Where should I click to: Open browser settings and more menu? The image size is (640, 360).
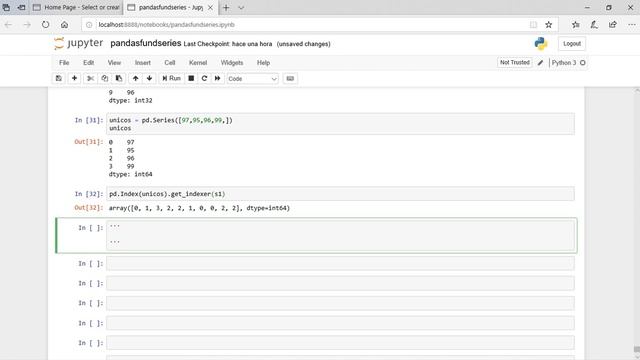click(x=631, y=25)
